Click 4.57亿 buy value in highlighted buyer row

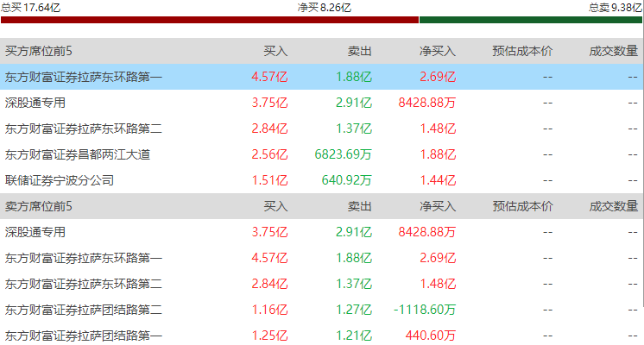[x=270, y=77]
